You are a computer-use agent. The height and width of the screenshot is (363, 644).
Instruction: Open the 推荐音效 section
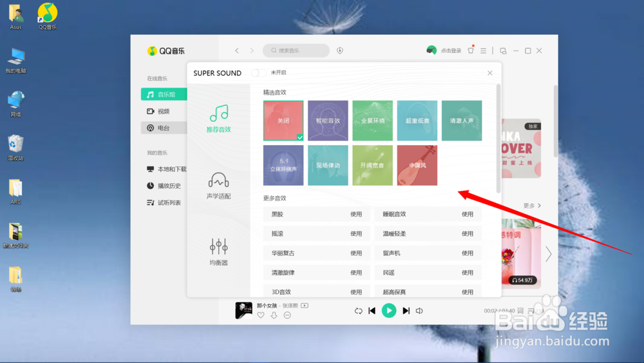218,119
